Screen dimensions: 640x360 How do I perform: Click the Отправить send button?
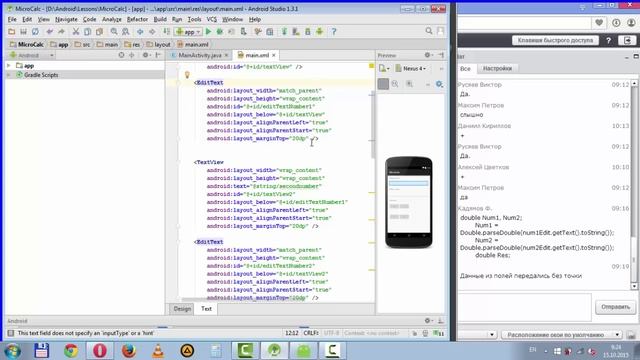[x=616, y=307]
